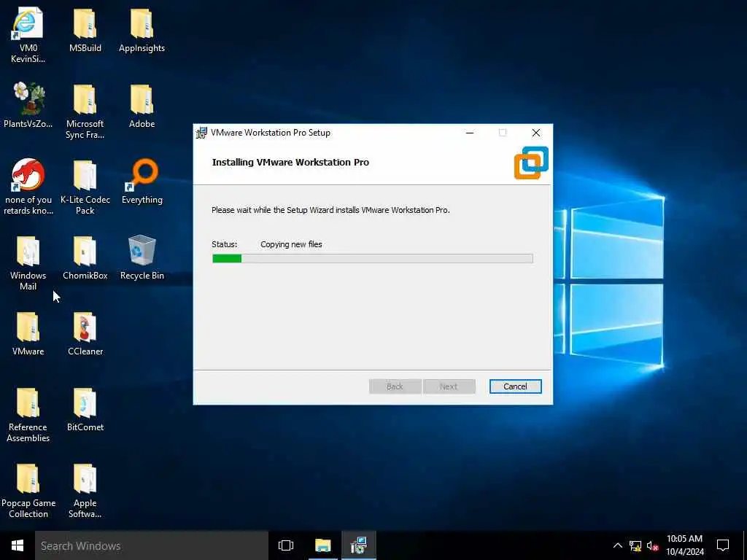747x560 pixels.
Task: Click the disabled Back button
Action: [395, 386]
